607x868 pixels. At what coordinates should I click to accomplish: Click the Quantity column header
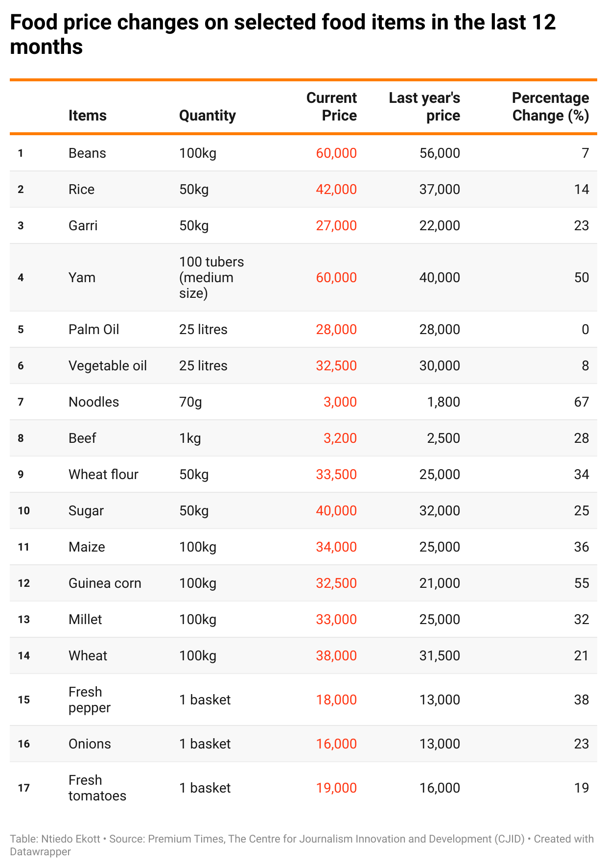[207, 116]
